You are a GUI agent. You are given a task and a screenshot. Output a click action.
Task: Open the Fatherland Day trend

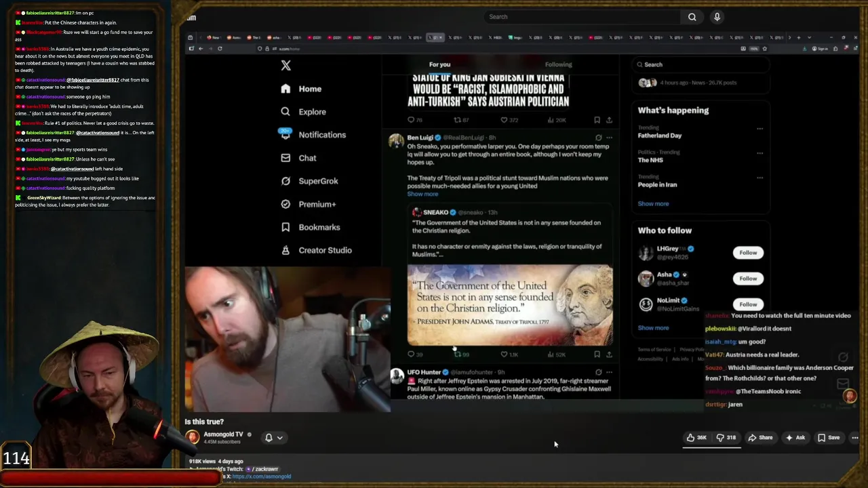point(659,136)
